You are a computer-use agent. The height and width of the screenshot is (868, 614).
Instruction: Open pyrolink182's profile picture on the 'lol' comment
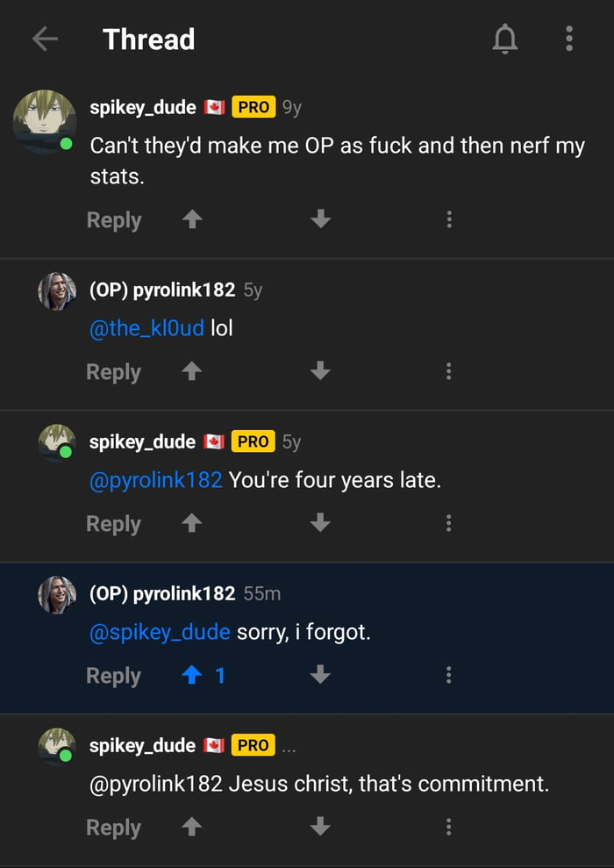click(x=56, y=291)
